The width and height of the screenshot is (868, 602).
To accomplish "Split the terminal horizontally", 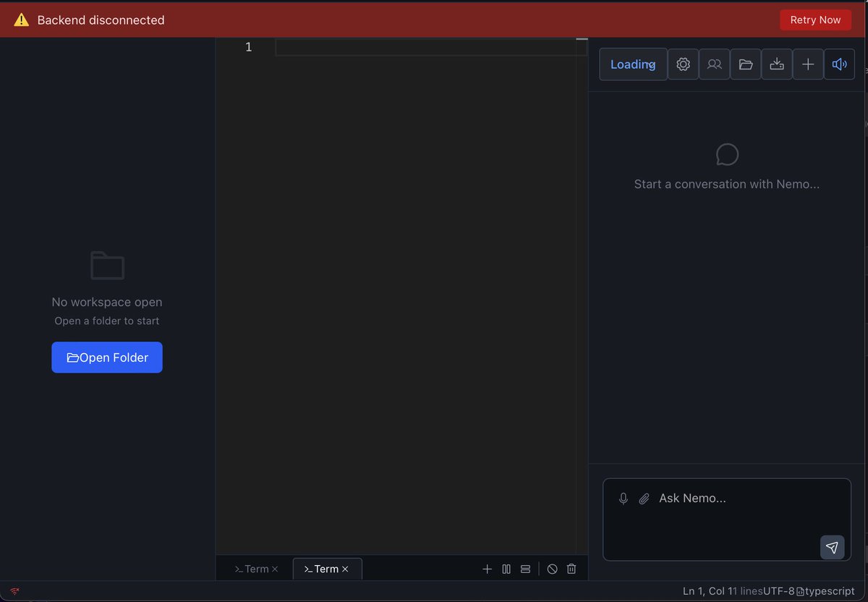I will pyautogui.click(x=524, y=569).
